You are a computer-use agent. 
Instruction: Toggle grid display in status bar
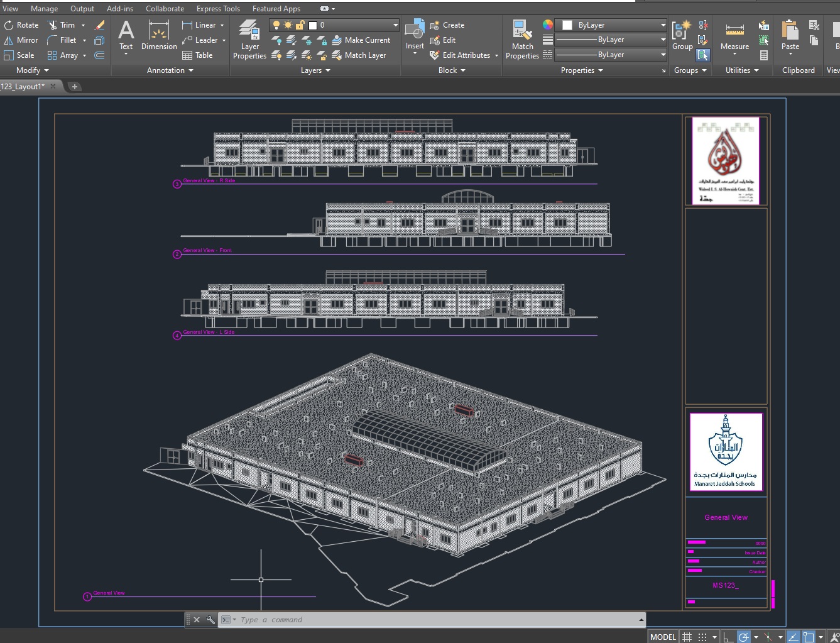click(x=687, y=637)
